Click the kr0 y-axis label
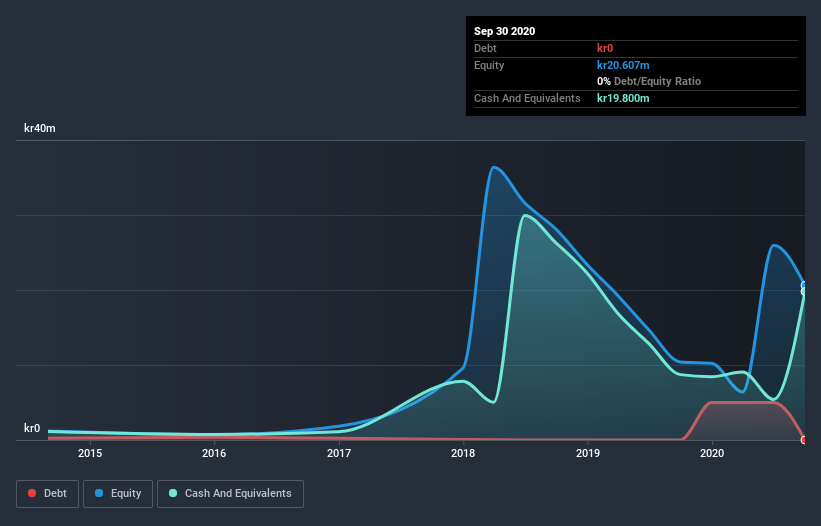This screenshot has width=821, height=526. 32,428
